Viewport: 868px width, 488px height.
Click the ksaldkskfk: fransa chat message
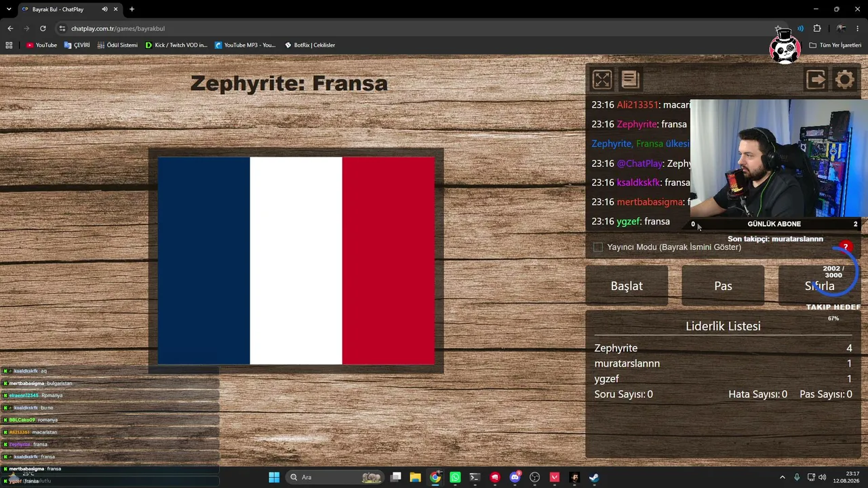(641, 183)
